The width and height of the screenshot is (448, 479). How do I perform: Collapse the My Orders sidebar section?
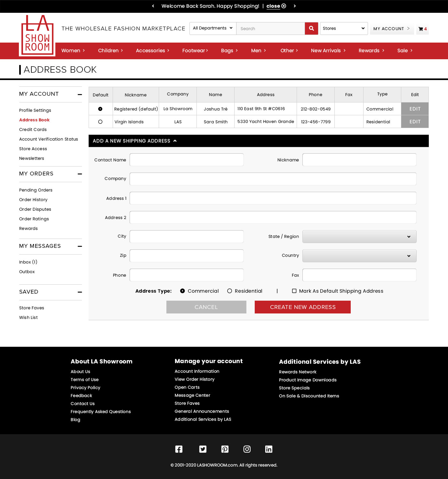point(80,174)
